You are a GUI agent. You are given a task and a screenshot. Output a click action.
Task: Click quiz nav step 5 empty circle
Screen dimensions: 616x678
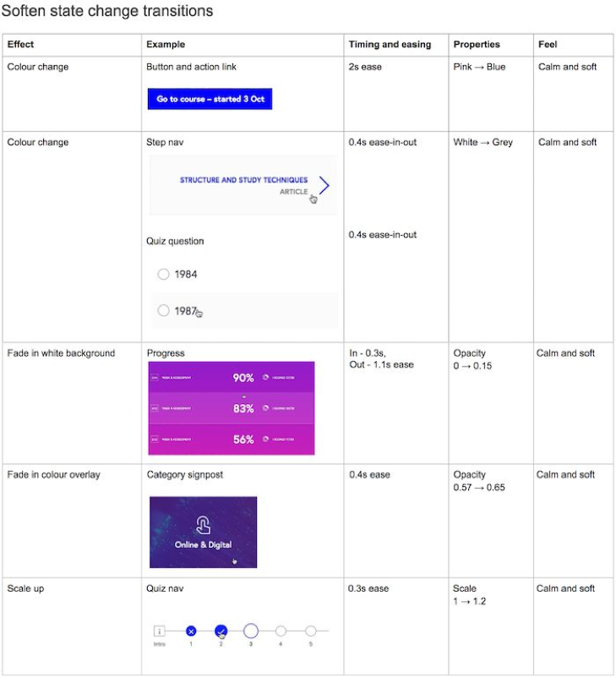point(310,632)
